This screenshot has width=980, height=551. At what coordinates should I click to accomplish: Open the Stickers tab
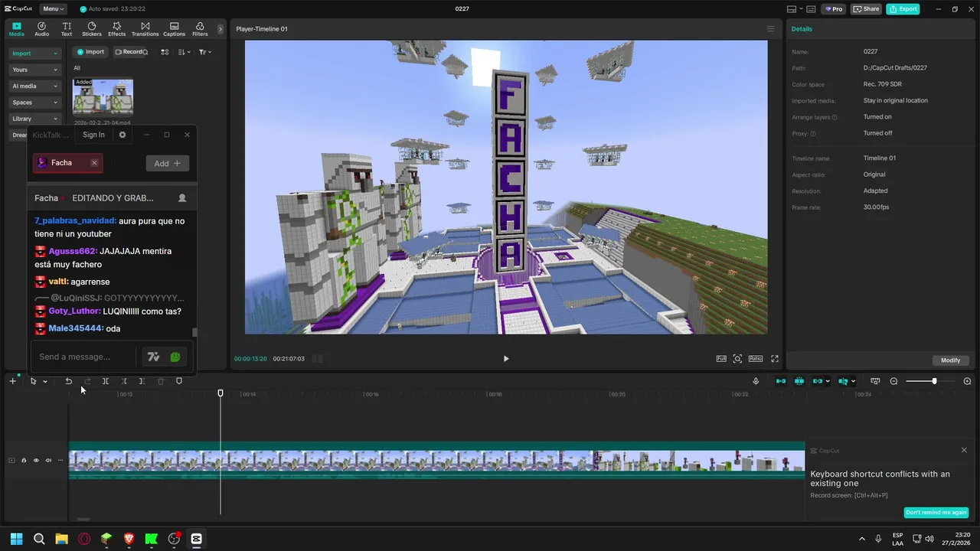tap(92, 29)
